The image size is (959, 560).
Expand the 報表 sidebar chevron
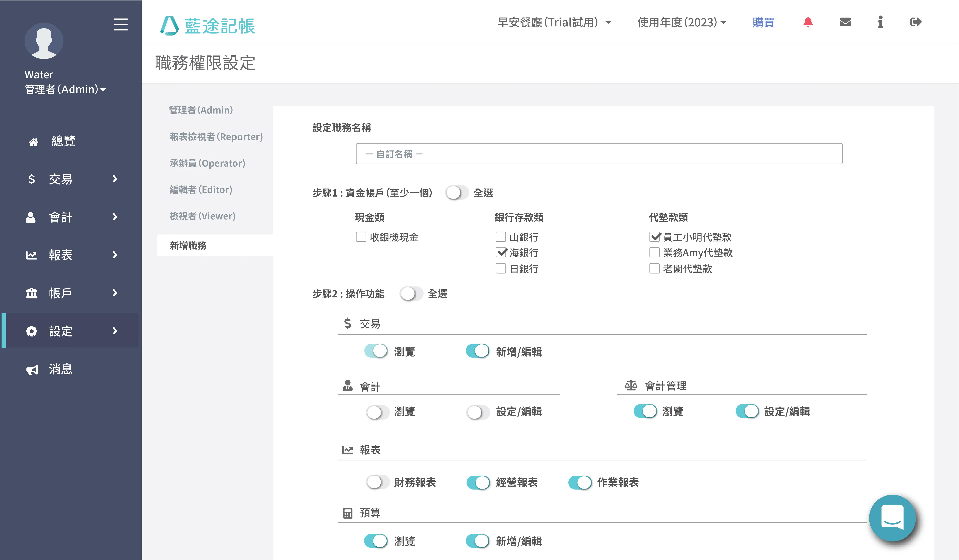click(115, 255)
